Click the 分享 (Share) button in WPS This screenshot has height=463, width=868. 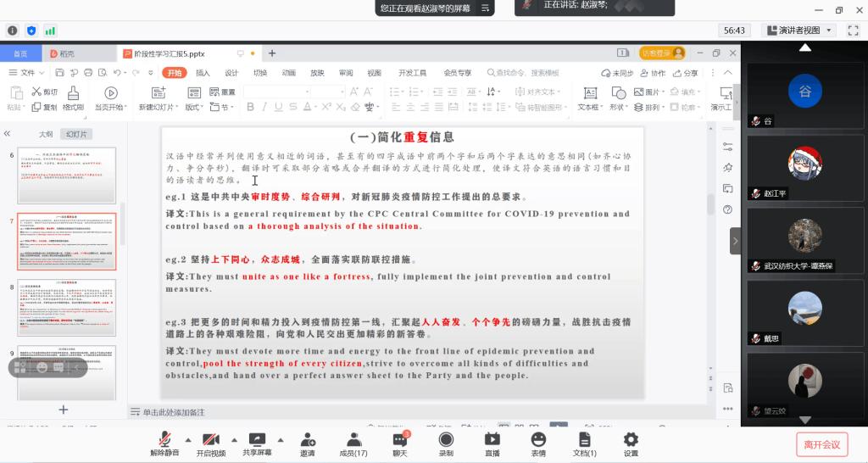point(686,73)
